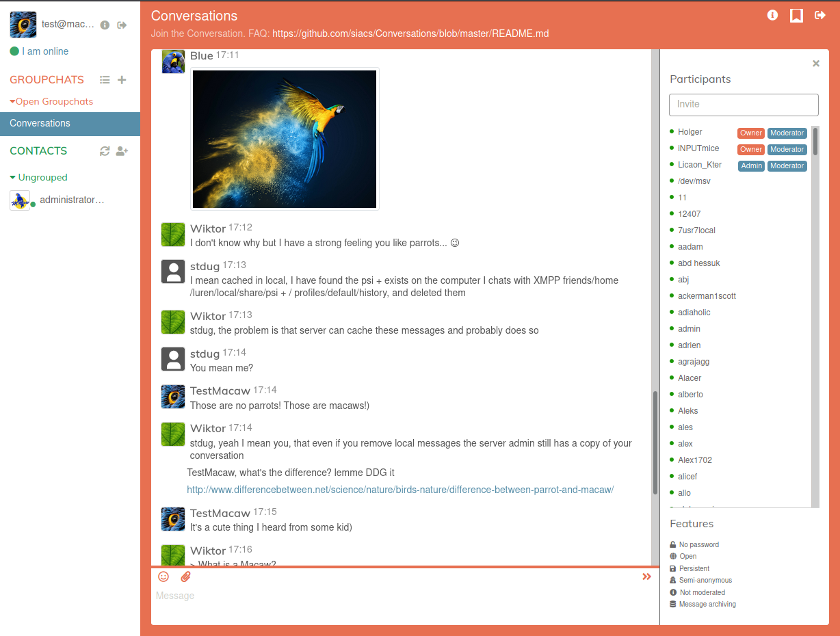Open groupchat details with the info icon
The image size is (840, 636).
coord(772,14)
